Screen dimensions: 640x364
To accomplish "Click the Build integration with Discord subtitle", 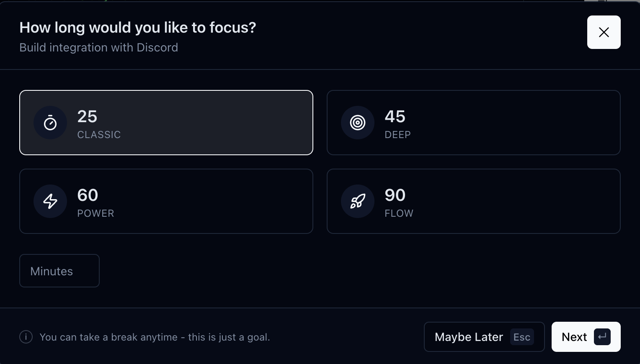I will pos(98,47).
